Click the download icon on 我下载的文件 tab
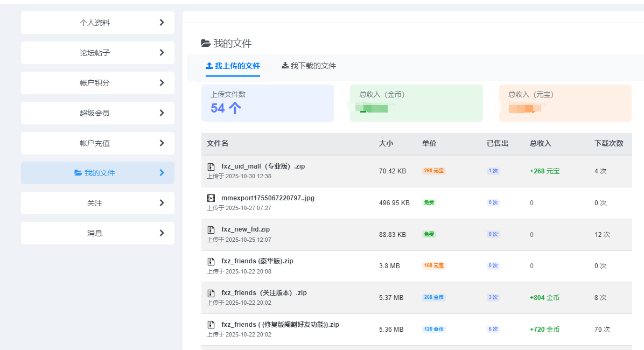 (x=285, y=66)
